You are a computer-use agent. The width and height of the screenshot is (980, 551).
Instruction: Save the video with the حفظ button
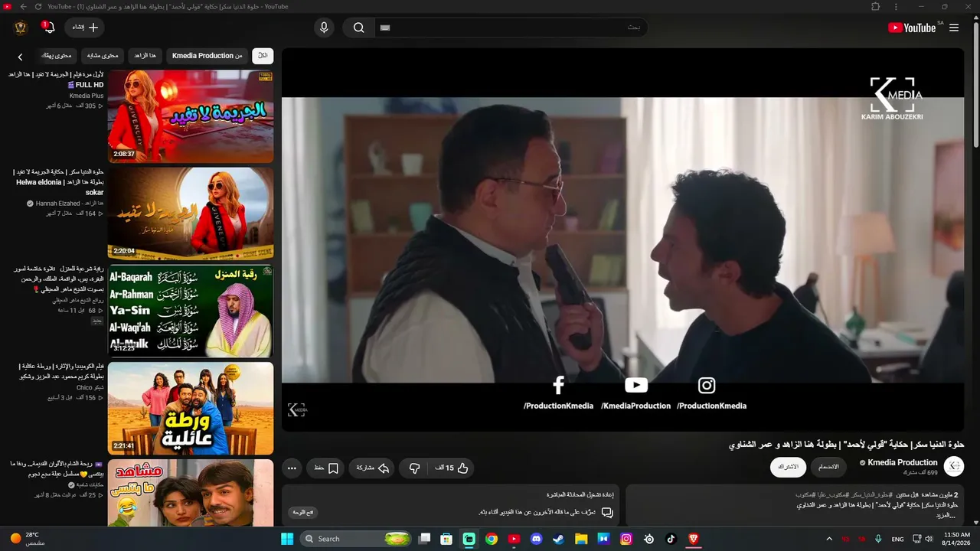click(x=325, y=468)
